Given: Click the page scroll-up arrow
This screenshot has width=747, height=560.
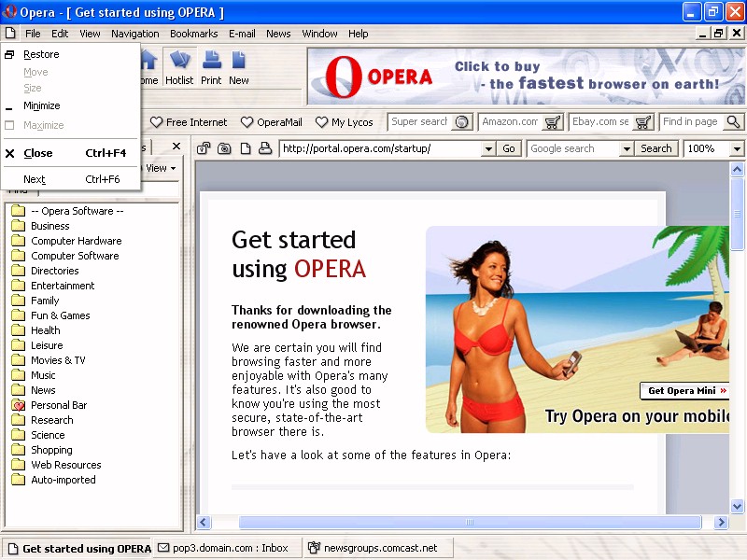Looking at the screenshot, I should coord(737,170).
